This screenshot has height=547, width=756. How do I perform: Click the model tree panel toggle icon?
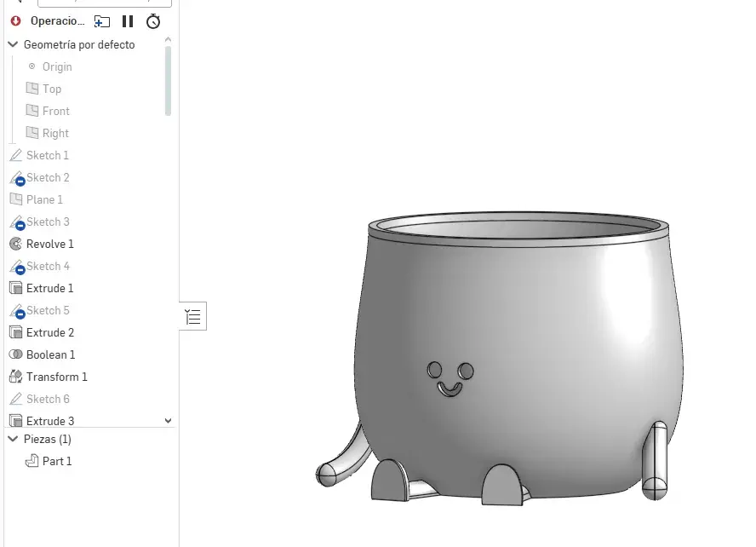192,316
